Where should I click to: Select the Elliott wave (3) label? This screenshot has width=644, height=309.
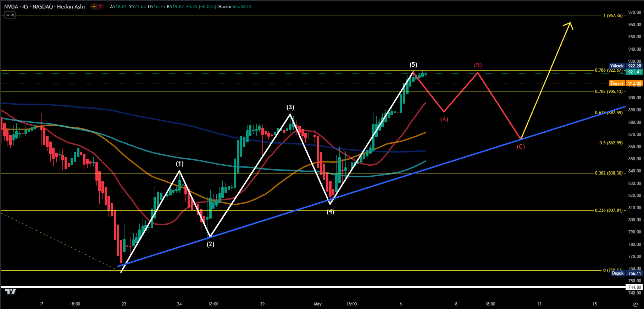(290, 107)
